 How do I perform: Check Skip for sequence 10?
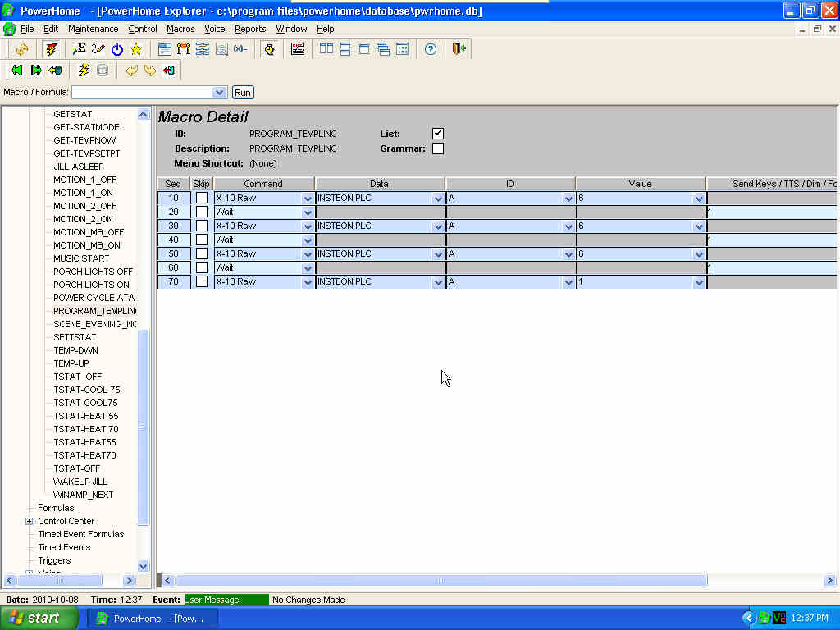click(202, 198)
